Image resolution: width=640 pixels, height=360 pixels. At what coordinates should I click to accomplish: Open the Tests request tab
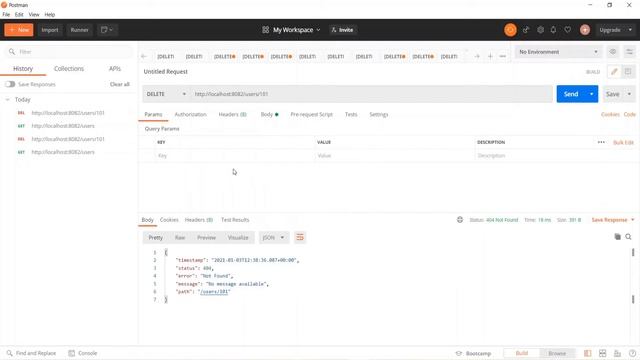coord(351,114)
